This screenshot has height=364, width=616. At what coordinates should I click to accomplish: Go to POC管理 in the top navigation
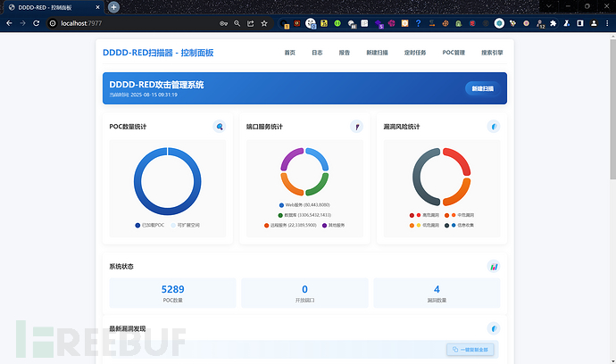click(454, 53)
